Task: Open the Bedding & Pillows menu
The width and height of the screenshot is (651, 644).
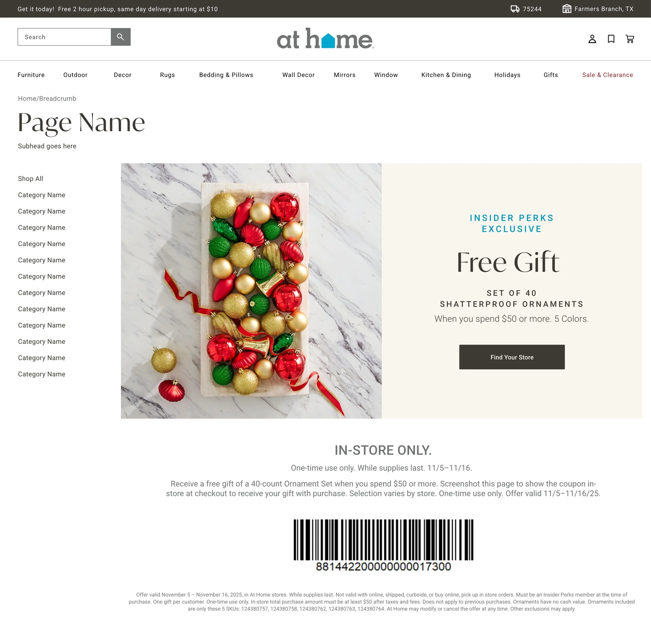Action: click(x=226, y=75)
